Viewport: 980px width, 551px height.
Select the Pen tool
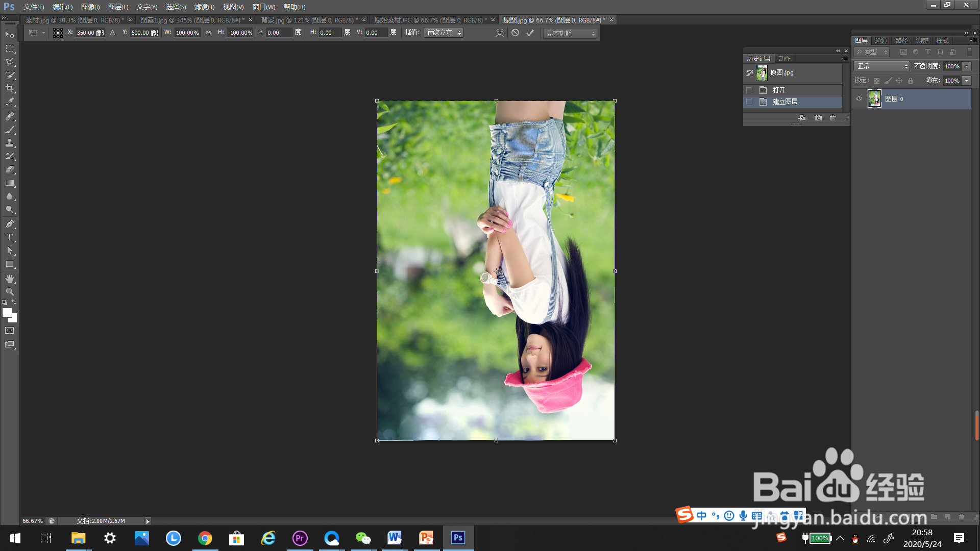(10, 224)
